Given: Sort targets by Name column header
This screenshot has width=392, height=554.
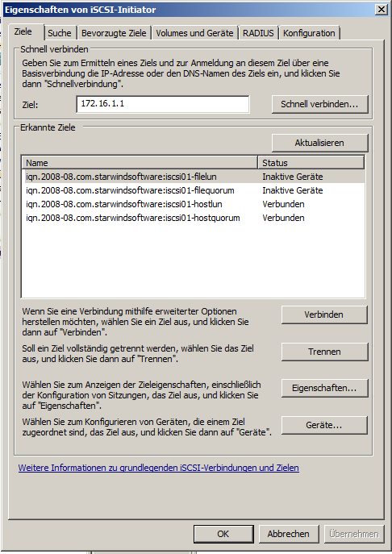Looking at the screenshot, I should point(140,163).
